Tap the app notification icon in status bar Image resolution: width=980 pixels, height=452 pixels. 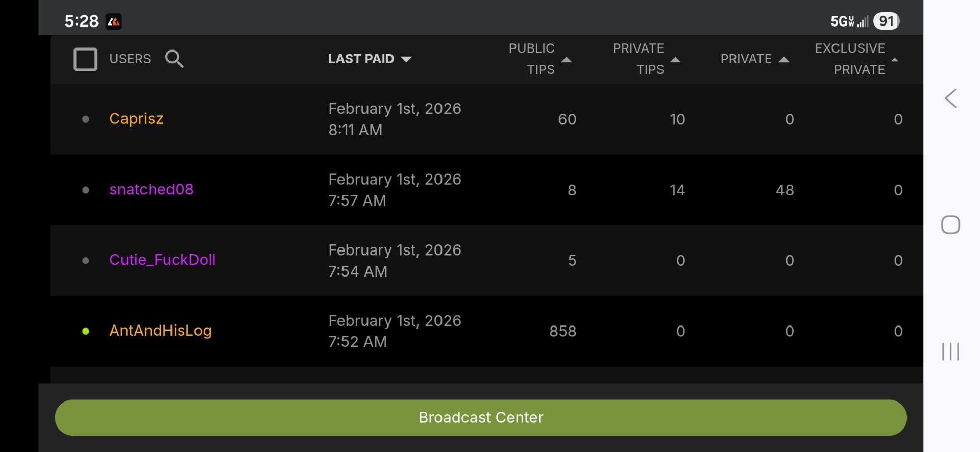point(114,21)
